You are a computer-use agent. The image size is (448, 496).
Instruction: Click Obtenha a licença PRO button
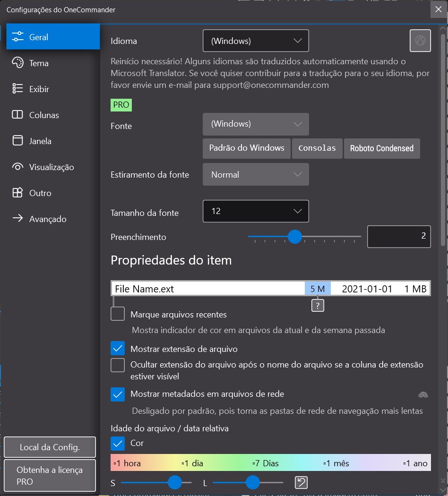tap(50, 475)
